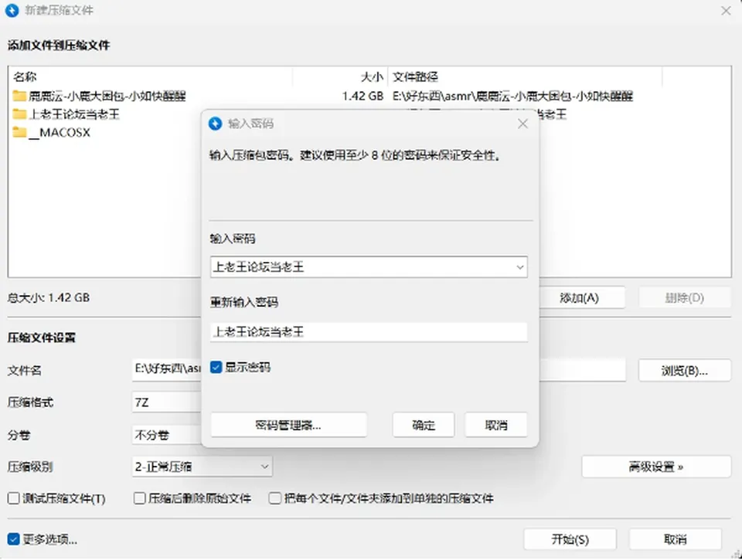Focus the 重新输入密码 confirmation field

tap(369, 331)
